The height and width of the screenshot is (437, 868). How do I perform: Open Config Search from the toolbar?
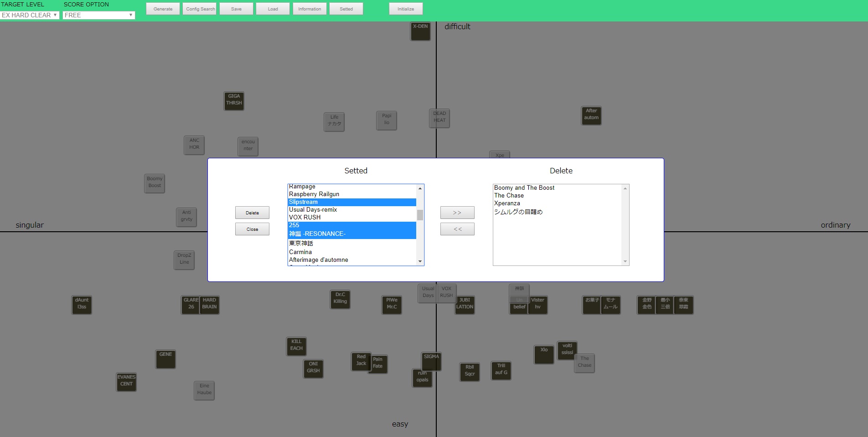click(x=200, y=9)
